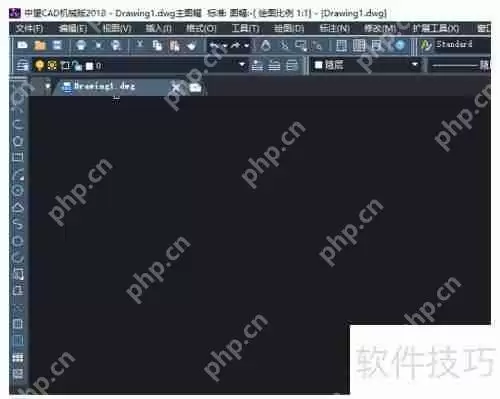Open the 随层 color control dropdown
The height and width of the screenshot is (399, 500).
pos(415,64)
